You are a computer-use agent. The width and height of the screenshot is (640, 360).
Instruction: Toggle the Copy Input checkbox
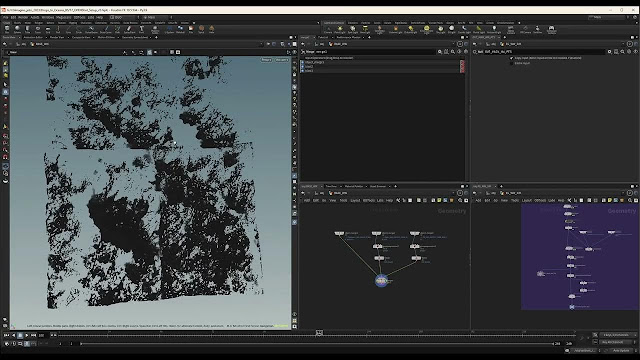[511, 58]
